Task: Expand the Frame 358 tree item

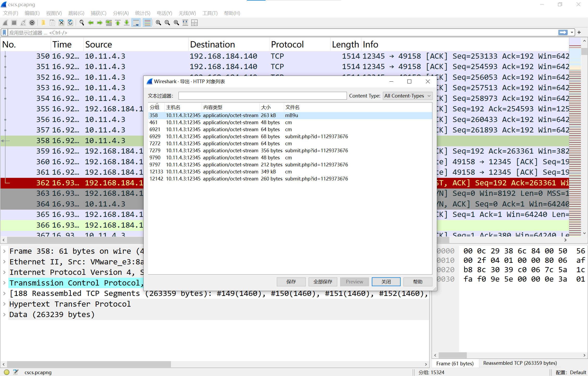Action: [x=4, y=251]
